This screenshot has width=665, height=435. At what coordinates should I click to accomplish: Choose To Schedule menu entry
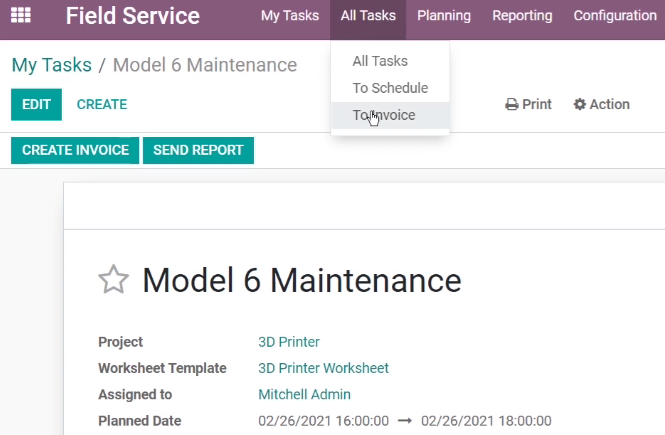(390, 88)
